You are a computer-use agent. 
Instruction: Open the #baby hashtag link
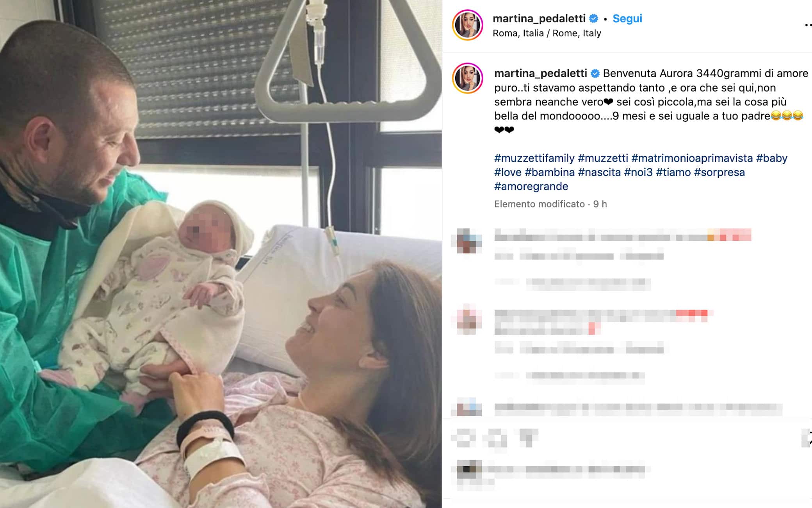tap(771, 158)
